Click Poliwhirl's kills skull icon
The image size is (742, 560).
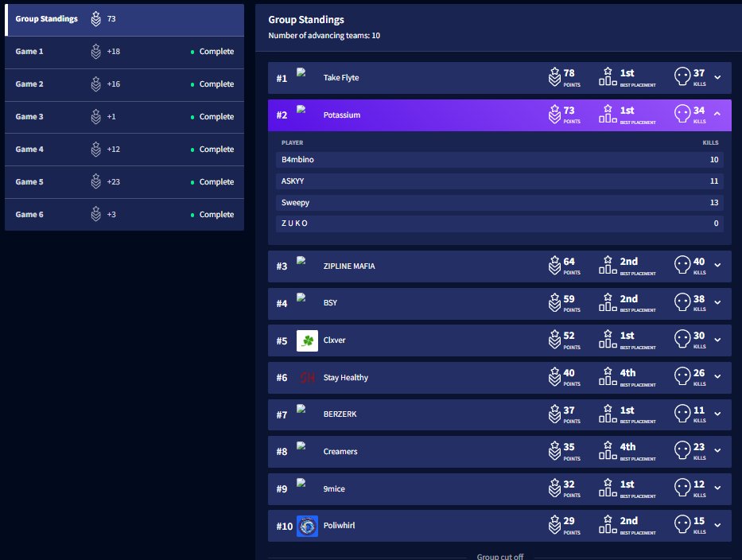[x=682, y=524]
